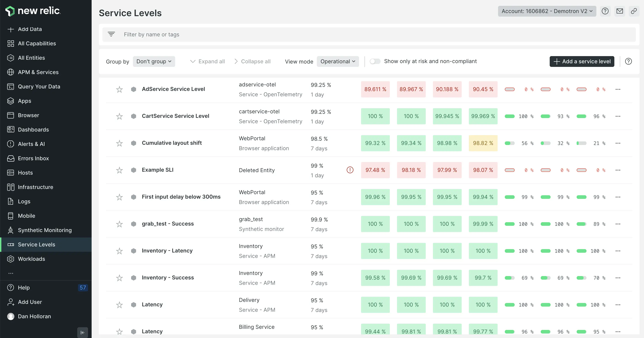Screen dimensions: 644x338
Task: Click the warning icon on Example SLI row
Action: 350,170
